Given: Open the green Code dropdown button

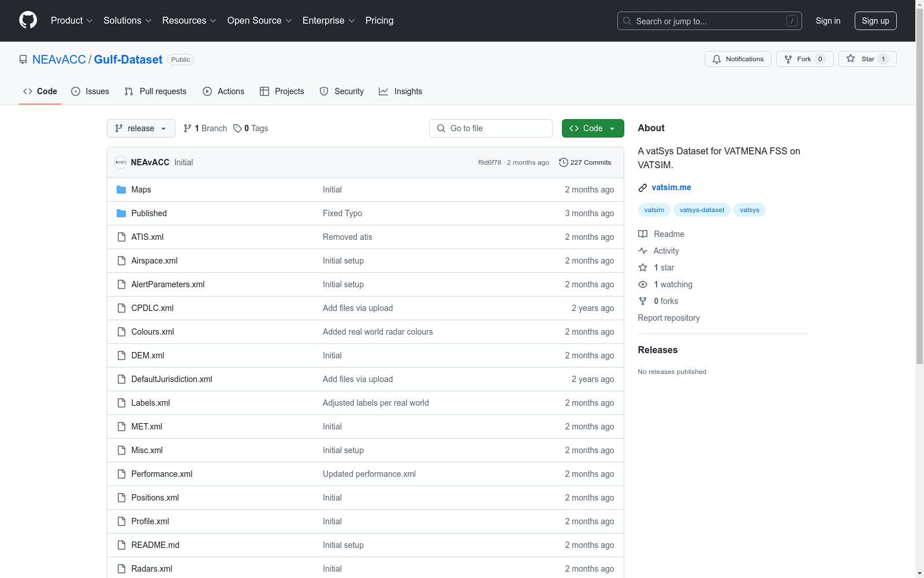Looking at the screenshot, I should (x=593, y=128).
